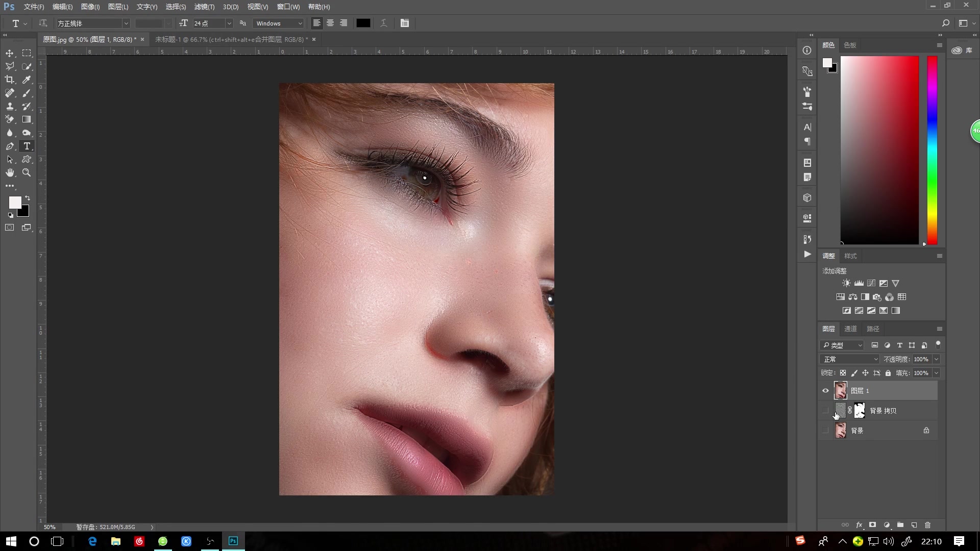This screenshot has height=551, width=980.
Task: Select the Move tool
Action: click(10, 54)
